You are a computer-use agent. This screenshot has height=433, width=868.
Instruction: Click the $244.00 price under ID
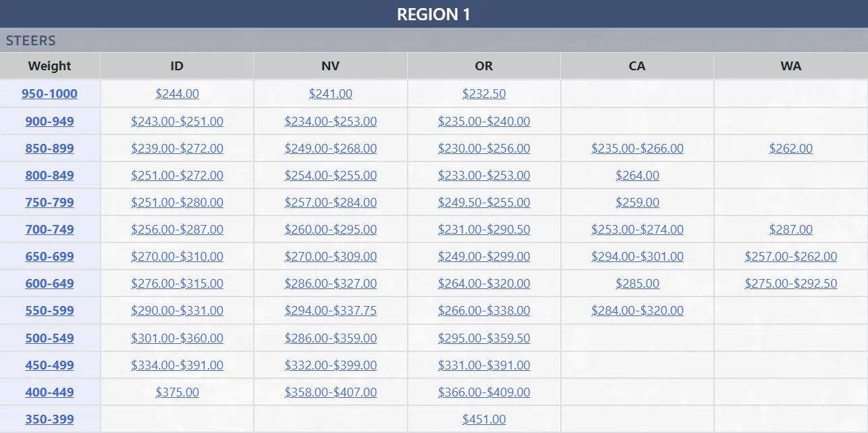[177, 94]
